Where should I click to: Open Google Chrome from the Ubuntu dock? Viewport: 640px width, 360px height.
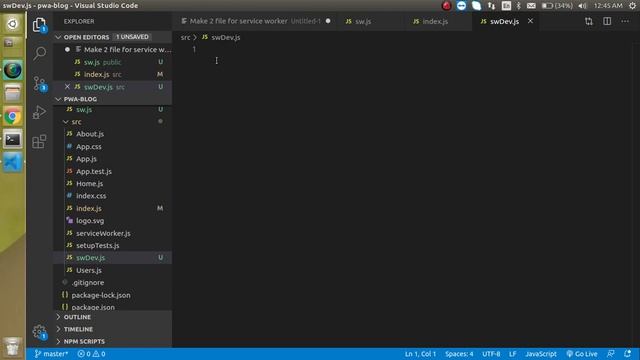coord(13,117)
